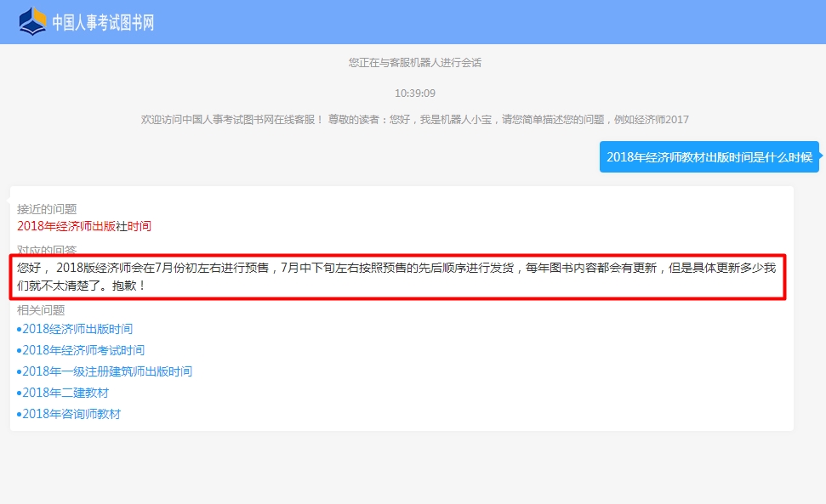Click the 10:39:09 timestamp
The image size is (826, 504).
coord(412,90)
